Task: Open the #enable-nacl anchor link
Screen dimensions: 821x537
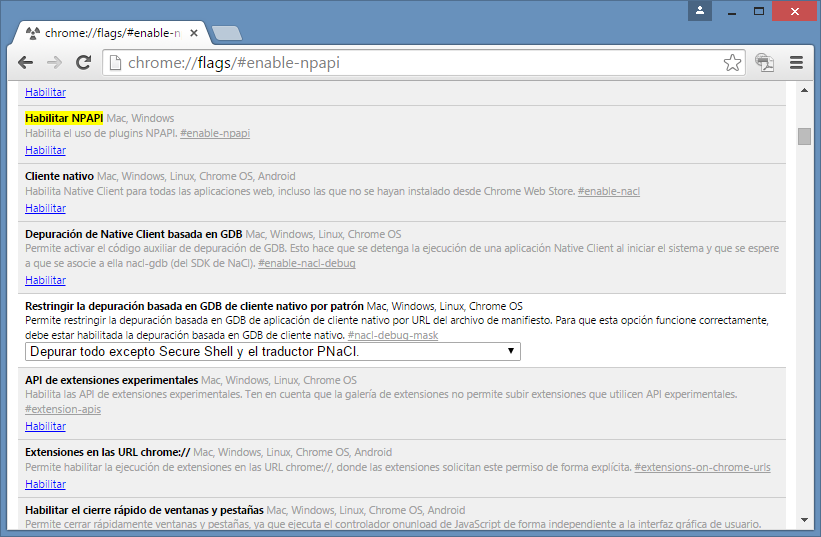Action: click(x=608, y=191)
